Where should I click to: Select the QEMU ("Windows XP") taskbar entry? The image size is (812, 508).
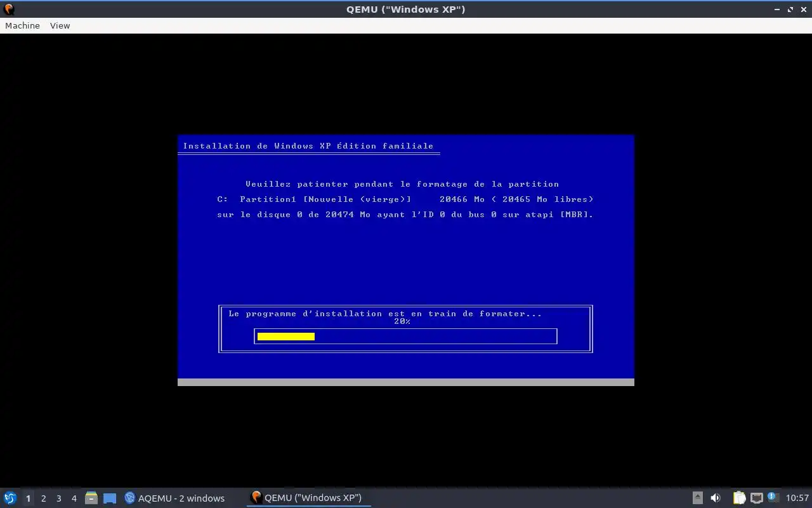308,498
